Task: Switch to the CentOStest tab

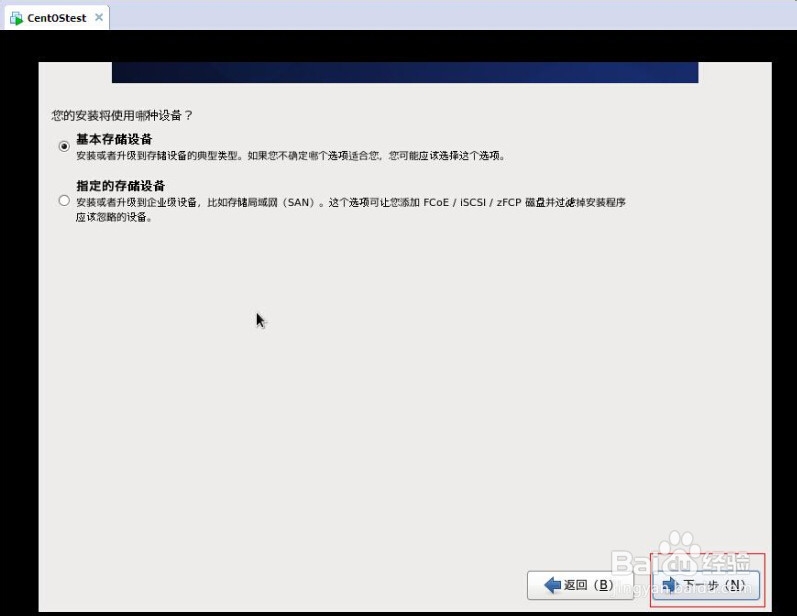Action: point(56,18)
